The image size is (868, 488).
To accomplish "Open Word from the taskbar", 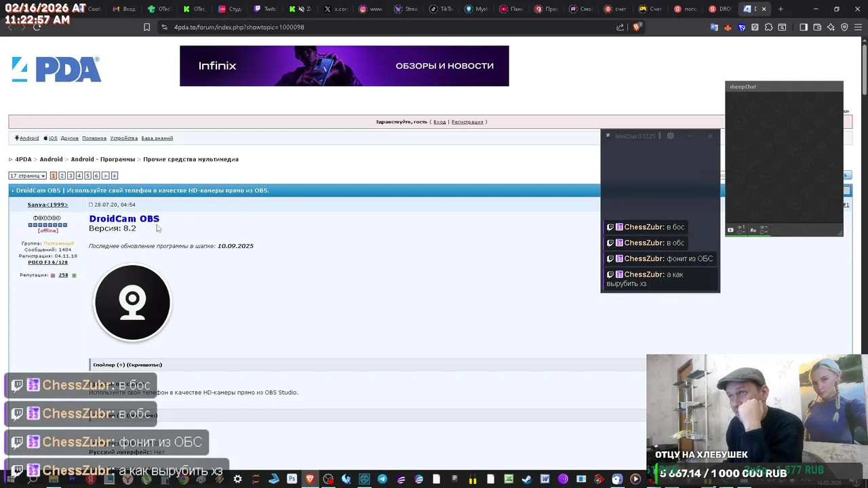I will (545, 479).
